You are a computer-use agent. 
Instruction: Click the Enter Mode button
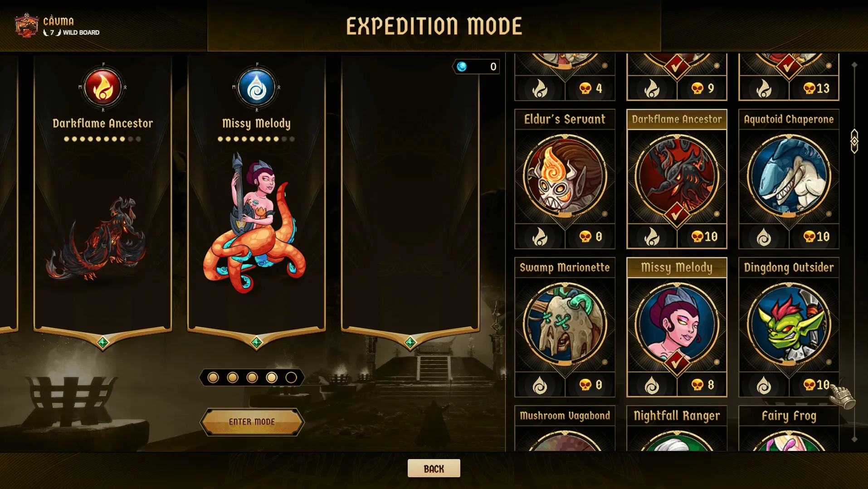252,422
